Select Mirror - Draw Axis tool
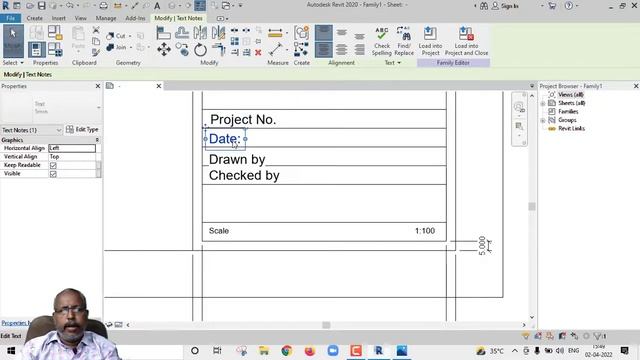Viewport: 640px width, 360px height. tap(218, 33)
